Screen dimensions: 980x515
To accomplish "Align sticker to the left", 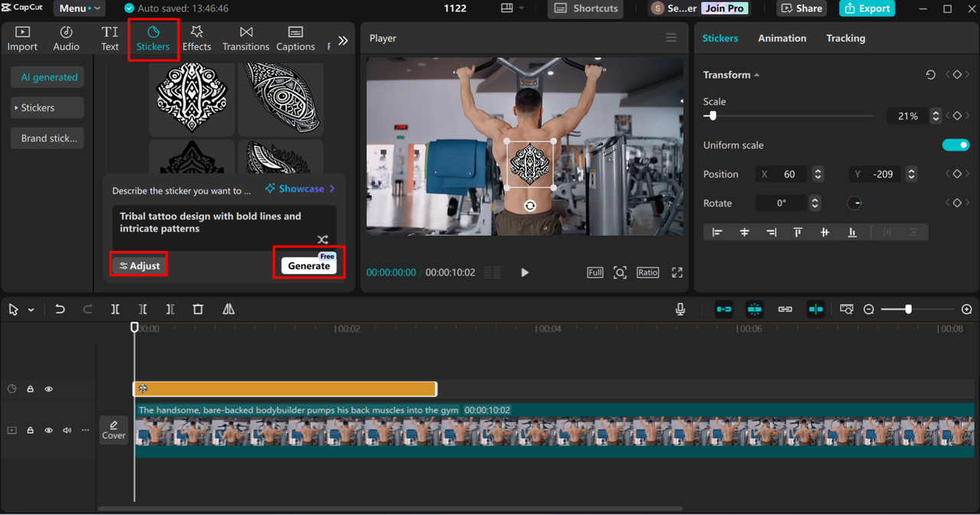I will coord(717,233).
